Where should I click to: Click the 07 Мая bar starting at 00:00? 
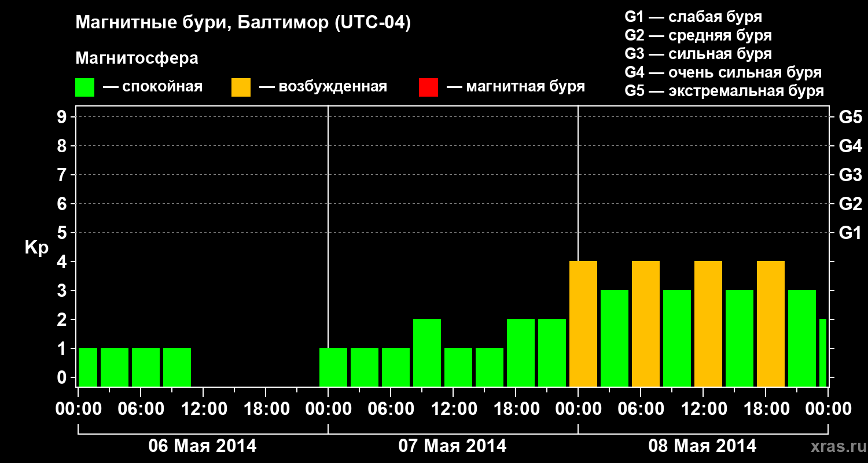[333, 367]
